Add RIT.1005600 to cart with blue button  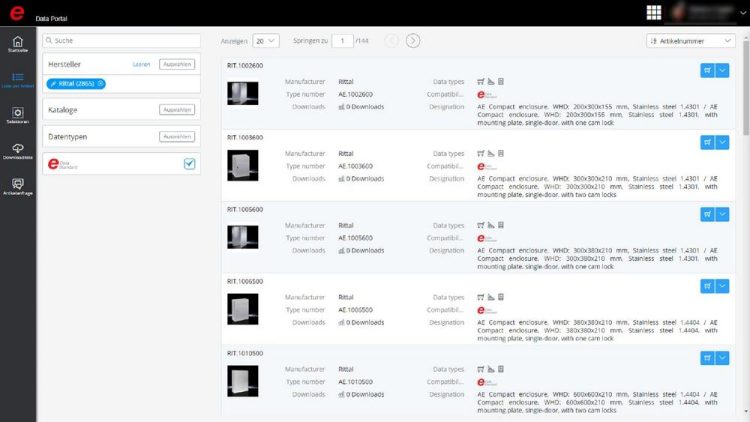point(707,214)
